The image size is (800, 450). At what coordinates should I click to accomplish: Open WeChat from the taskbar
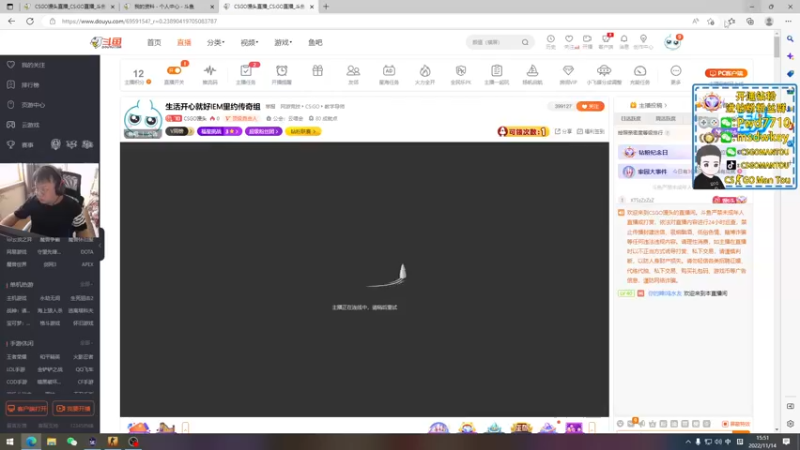pos(71,442)
